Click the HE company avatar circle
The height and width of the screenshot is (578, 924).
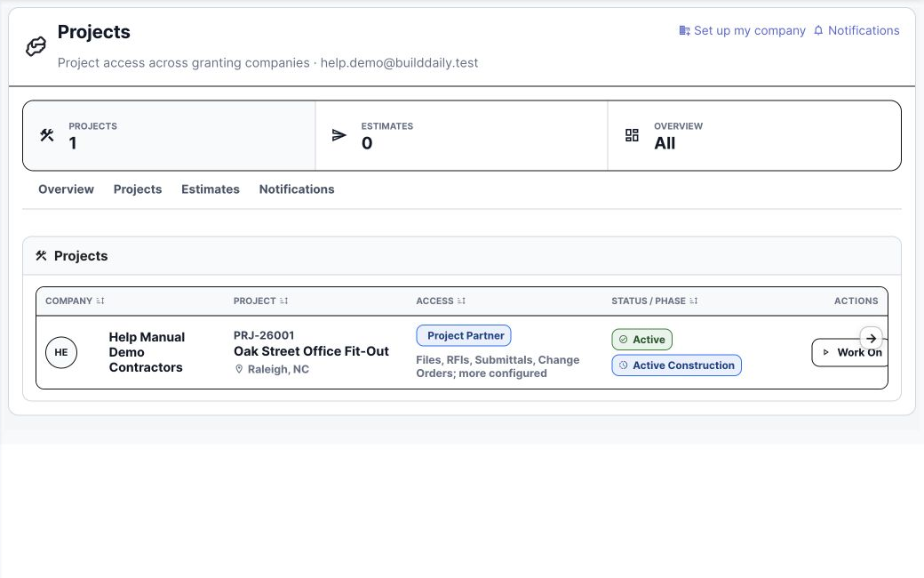[61, 352]
